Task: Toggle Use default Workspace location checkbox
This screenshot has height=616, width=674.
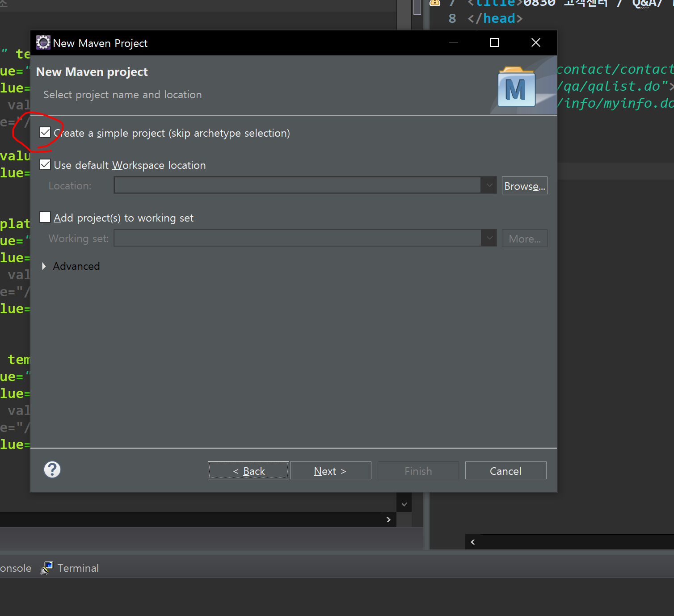Action: click(x=45, y=164)
